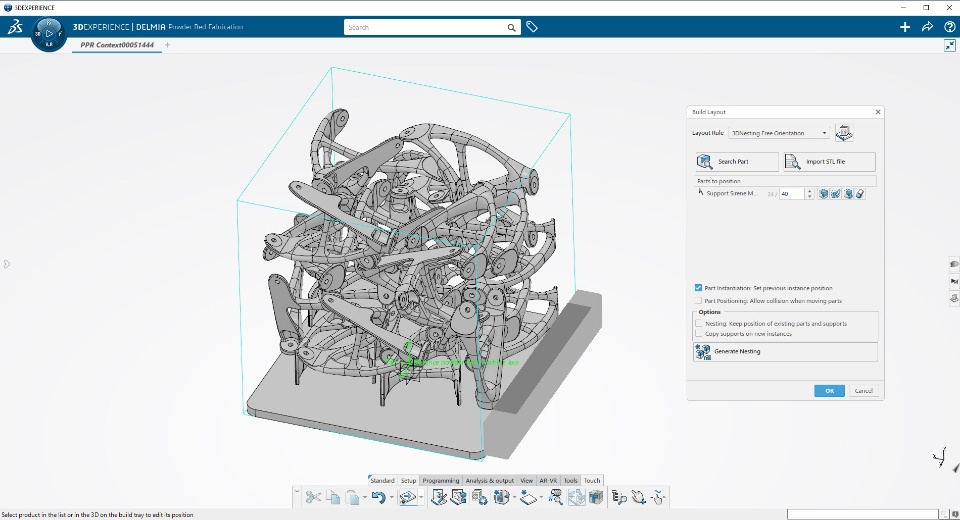
Task: Click the icon right of Layout Rule dropdown
Action: pos(844,133)
